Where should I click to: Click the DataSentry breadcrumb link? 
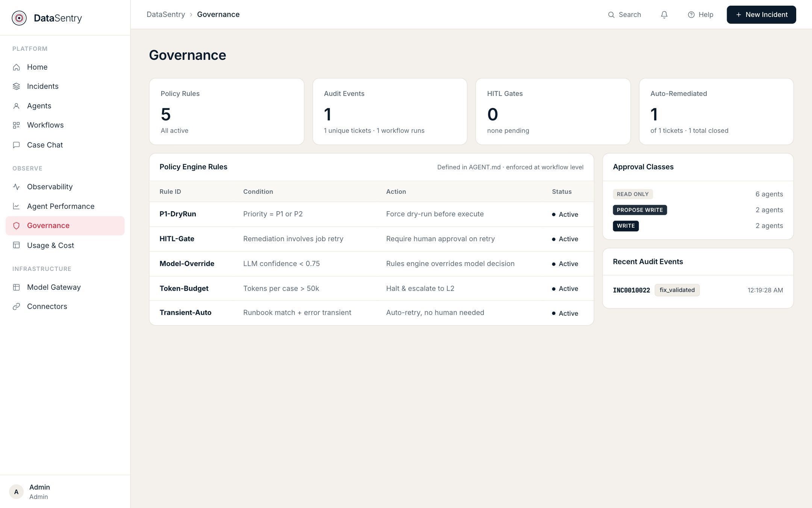click(166, 14)
